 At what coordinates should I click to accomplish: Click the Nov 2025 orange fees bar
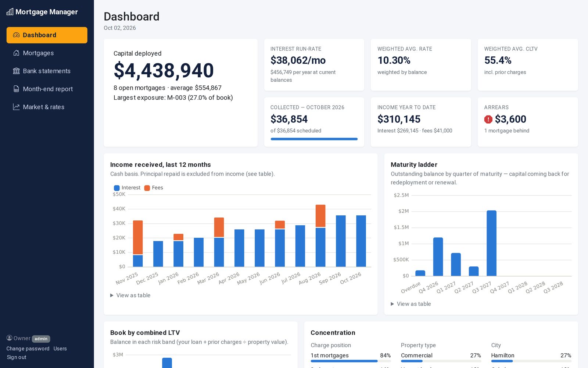click(138, 237)
